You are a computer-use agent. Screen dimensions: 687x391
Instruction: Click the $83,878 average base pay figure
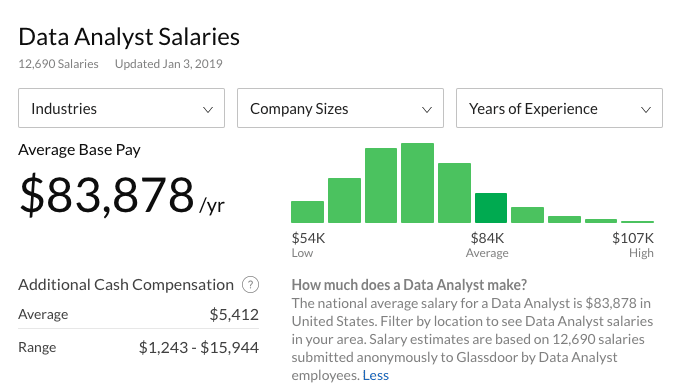pos(107,194)
